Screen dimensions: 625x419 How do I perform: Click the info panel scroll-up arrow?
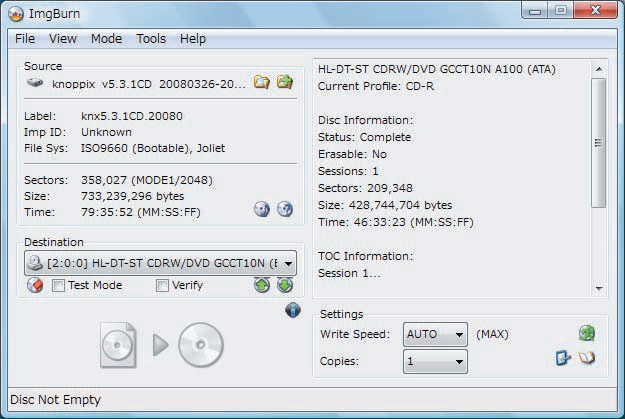[x=599, y=69]
